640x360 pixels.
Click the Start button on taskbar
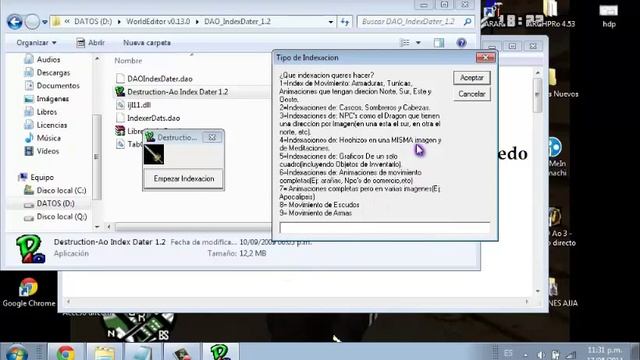point(16,353)
